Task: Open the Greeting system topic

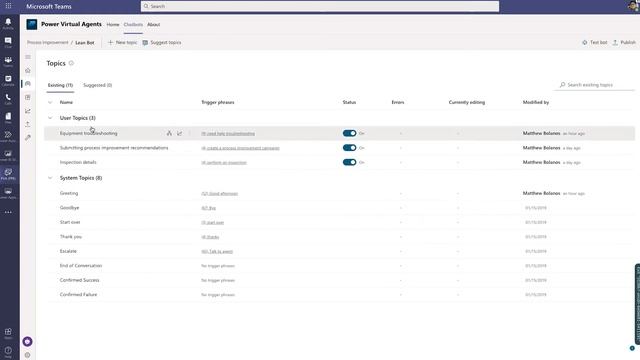Action: coord(69,193)
